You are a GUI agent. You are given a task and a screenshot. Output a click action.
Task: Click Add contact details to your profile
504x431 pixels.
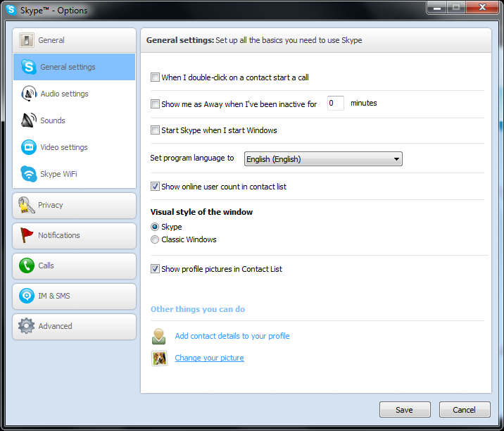[232, 336]
